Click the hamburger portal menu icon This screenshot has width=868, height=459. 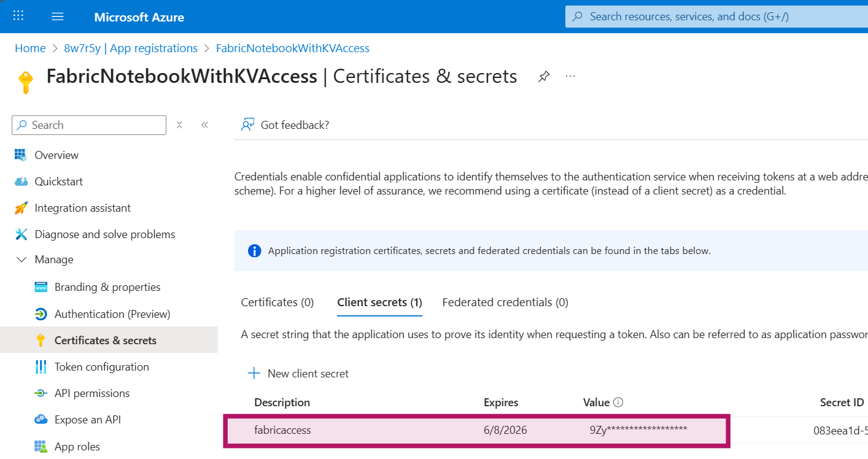[x=58, y=17]
